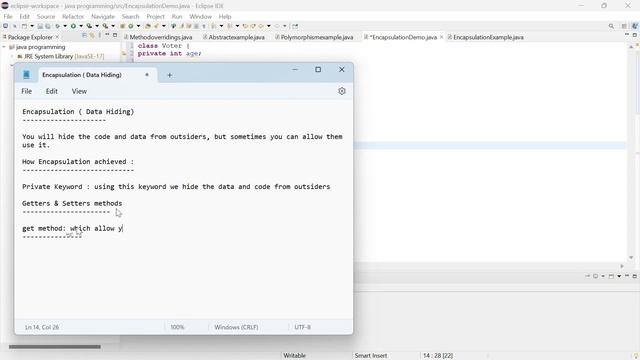Open the New Java Class dropdown arrow
Image resolution: width=640 pixels, height=360 pixels.
(138, 26)
